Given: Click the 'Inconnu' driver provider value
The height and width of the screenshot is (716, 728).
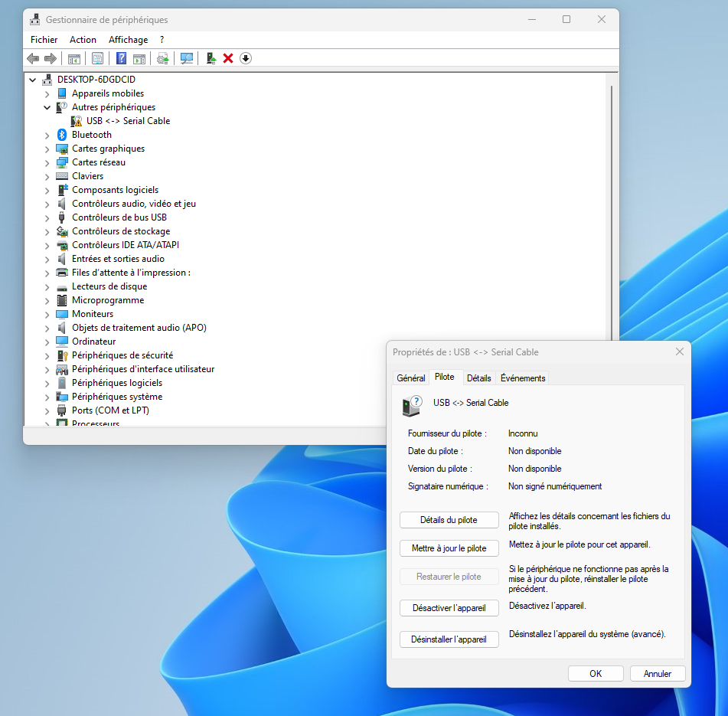Looking at the screenshot, I should [523, 433].
